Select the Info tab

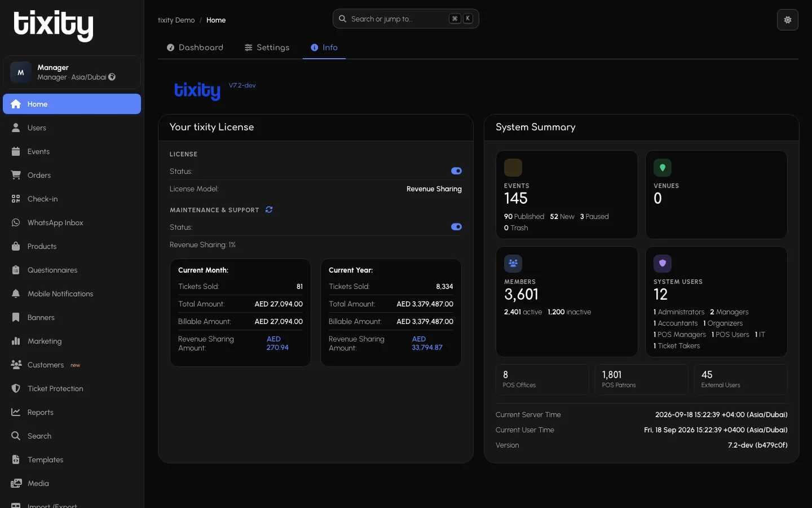pyautogui.click(x=324, y=47)
